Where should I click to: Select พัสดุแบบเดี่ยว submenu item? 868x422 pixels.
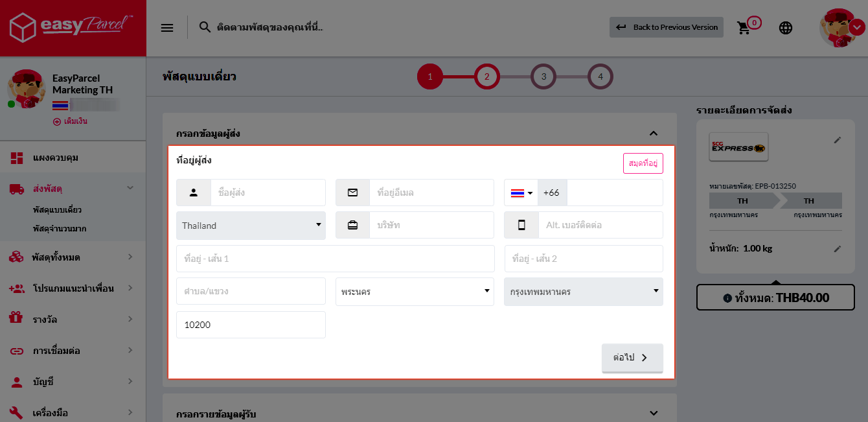pos(57,210)
